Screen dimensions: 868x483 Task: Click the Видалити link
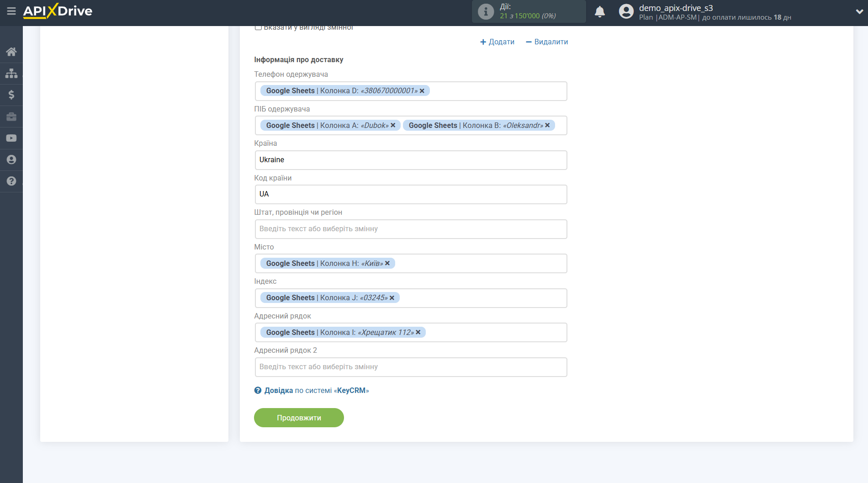point(547,42)
